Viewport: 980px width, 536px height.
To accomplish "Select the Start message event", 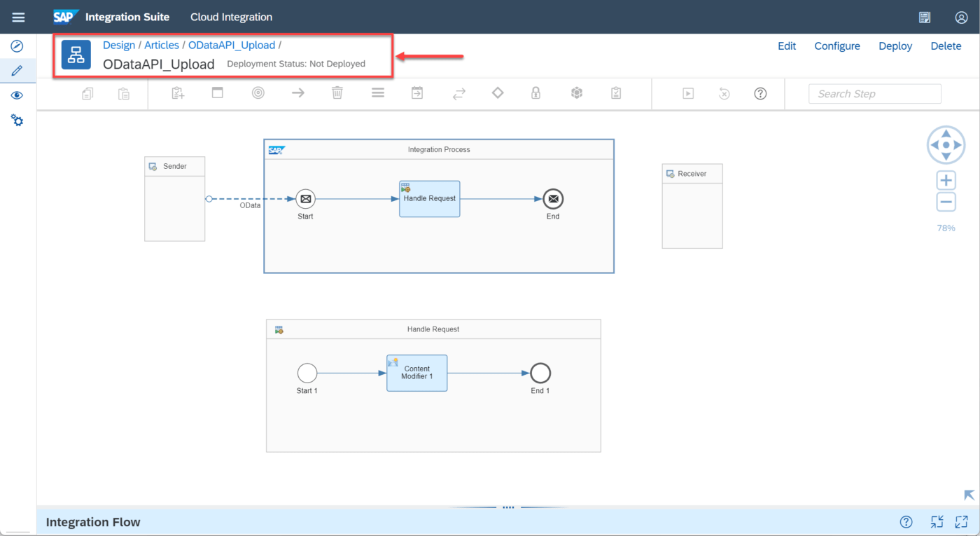I will pyautogui.click(x=305, y=199).
